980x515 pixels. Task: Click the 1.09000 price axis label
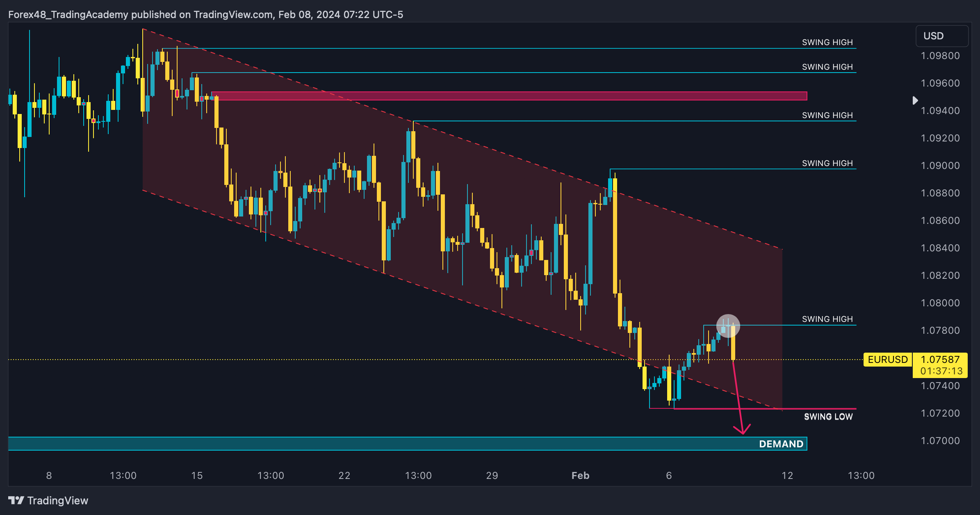pos(940,166)
